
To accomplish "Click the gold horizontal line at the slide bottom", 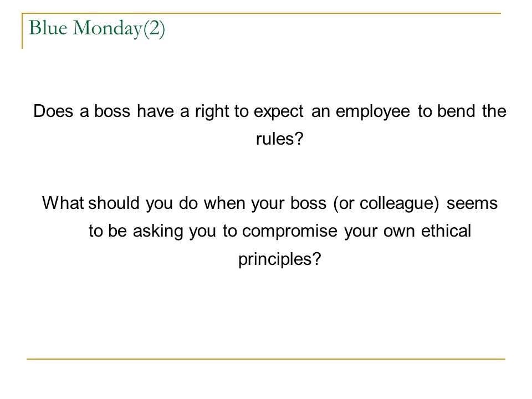I will (x=266, y=359).
